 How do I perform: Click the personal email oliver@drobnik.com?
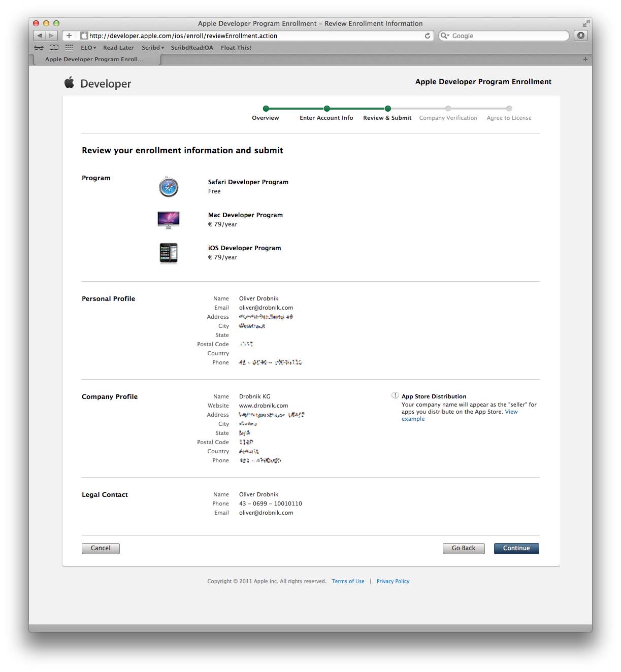pos(266,308)
